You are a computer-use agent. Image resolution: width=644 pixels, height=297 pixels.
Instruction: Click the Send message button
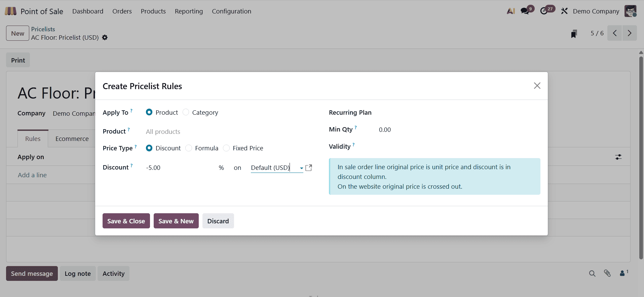click(32, 273)
